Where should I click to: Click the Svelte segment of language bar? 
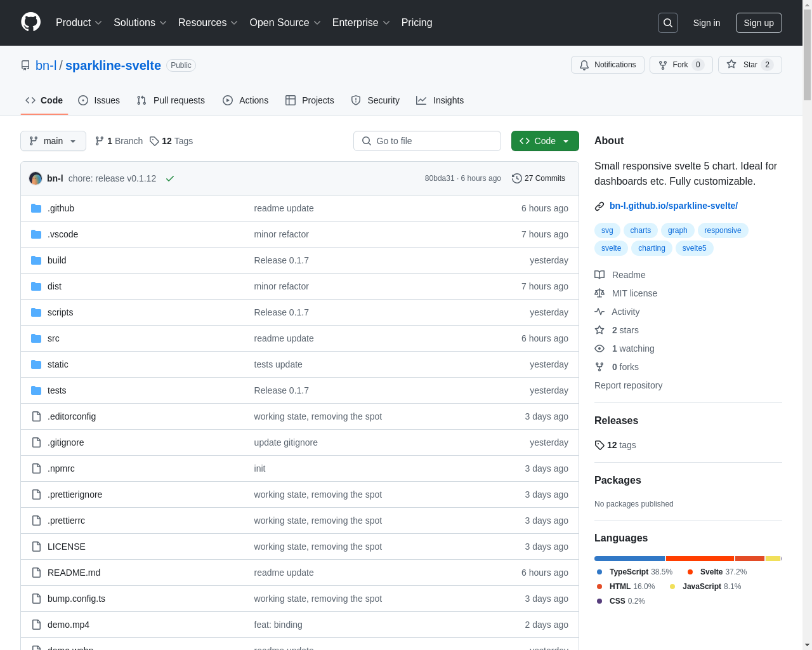700,559
